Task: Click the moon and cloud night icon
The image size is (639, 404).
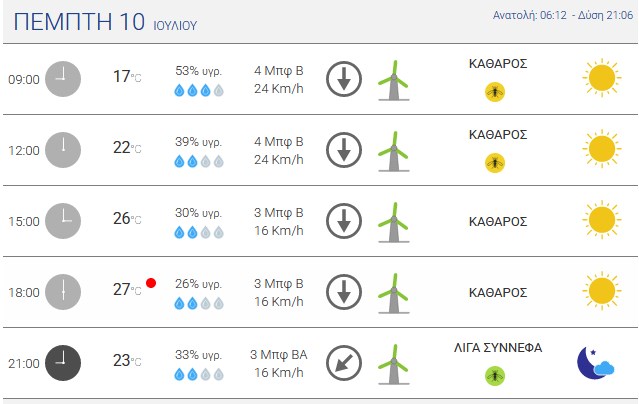Action: pyautogui.click(x=595, y=363)
